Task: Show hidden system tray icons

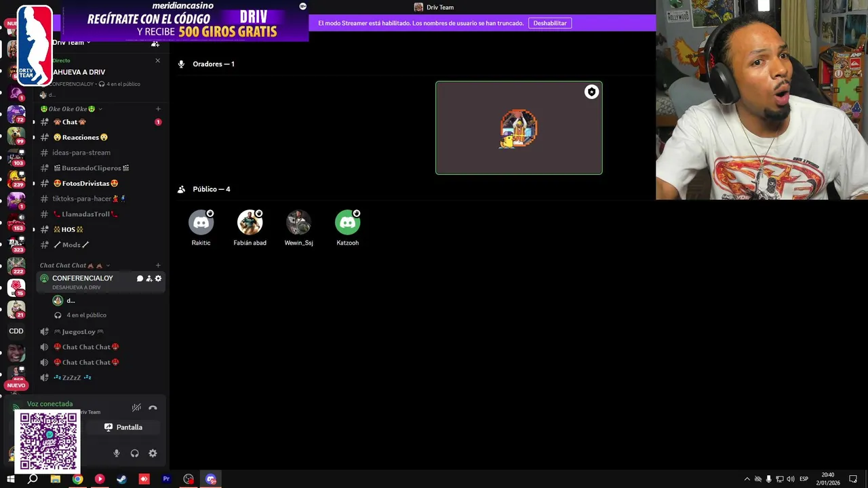Action: pyautogui.click(x=747, y=479)
